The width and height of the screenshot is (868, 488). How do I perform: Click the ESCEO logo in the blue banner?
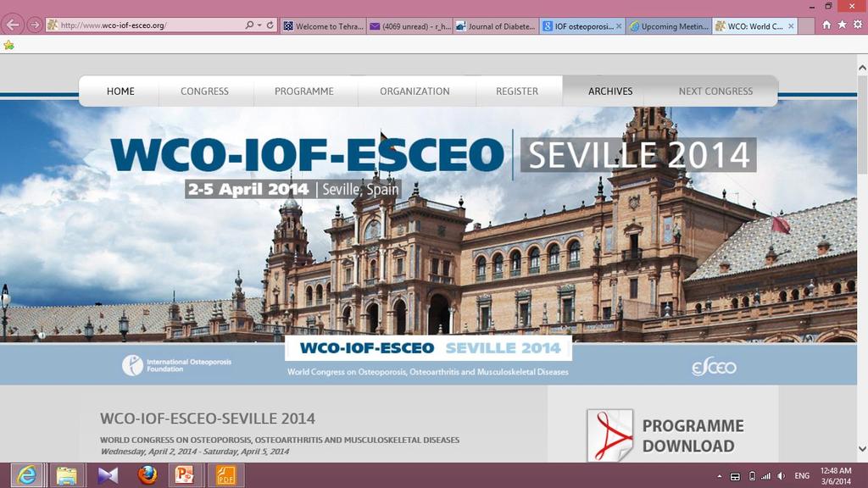(714, 366)
